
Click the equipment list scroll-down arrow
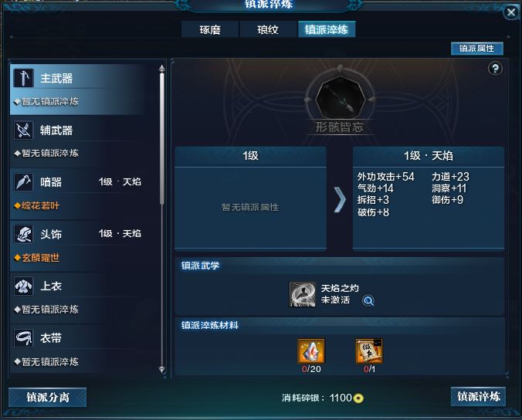coord(162,369)
